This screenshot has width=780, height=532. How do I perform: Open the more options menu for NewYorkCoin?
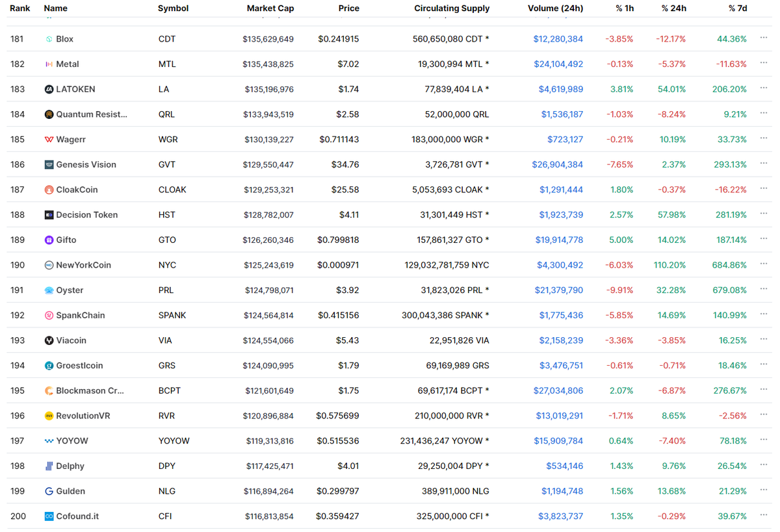(x=763, y=263)
